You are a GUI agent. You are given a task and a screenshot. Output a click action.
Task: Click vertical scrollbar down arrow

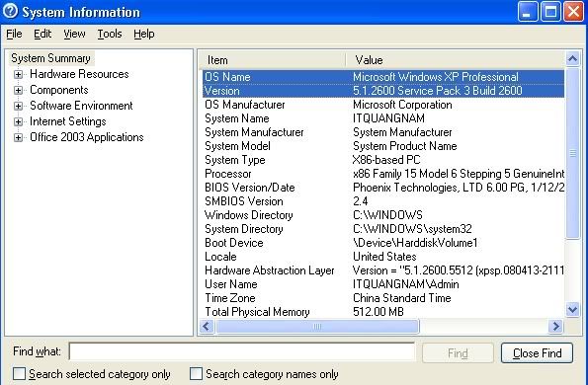[572, 309]
